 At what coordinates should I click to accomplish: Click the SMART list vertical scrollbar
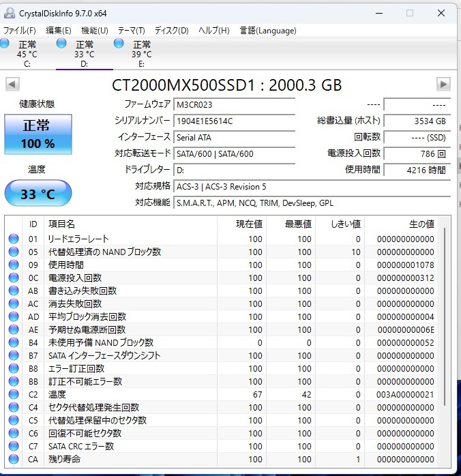click(445, 341)
